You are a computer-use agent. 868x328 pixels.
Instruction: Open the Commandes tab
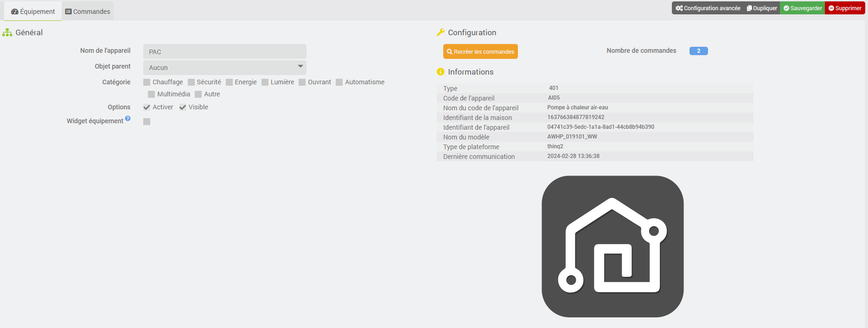88,11
